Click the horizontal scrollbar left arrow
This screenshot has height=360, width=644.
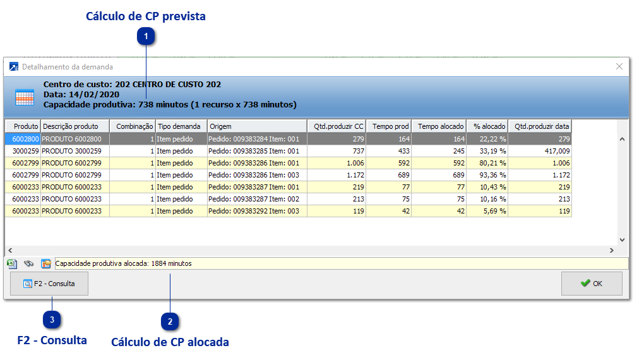pos(10,250)
